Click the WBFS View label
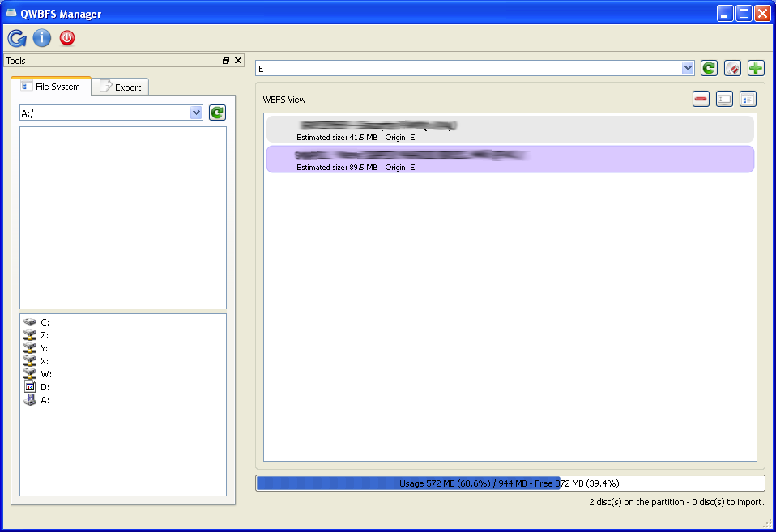This screenshot has width=776, height=532. click(x=284, y=100)
